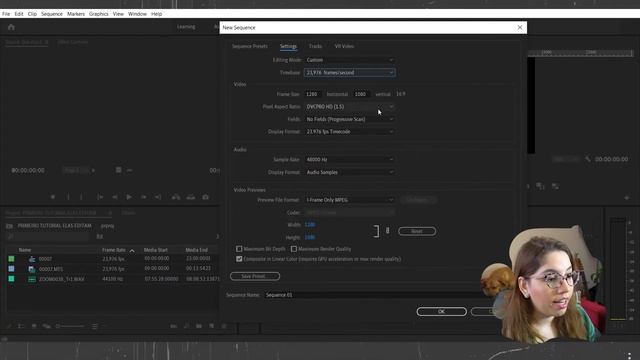Switch to the VR Video tab
The width and height of the screenshot is (640, 360).
[344, 46]
